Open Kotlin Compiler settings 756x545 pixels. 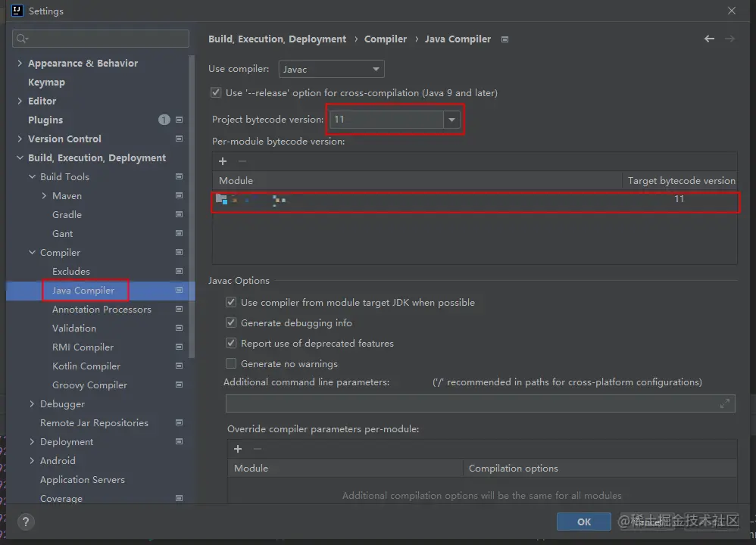pos(86,366)
